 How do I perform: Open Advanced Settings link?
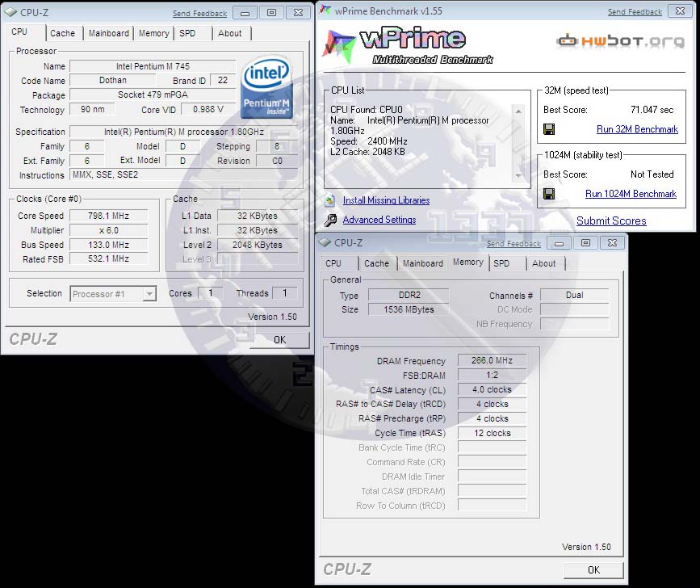pos(379,220)
